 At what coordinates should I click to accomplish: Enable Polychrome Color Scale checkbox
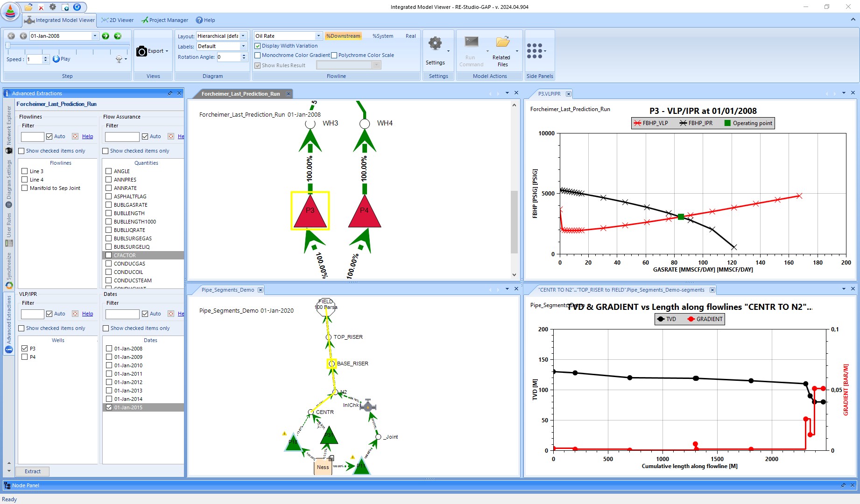[334, 55]
